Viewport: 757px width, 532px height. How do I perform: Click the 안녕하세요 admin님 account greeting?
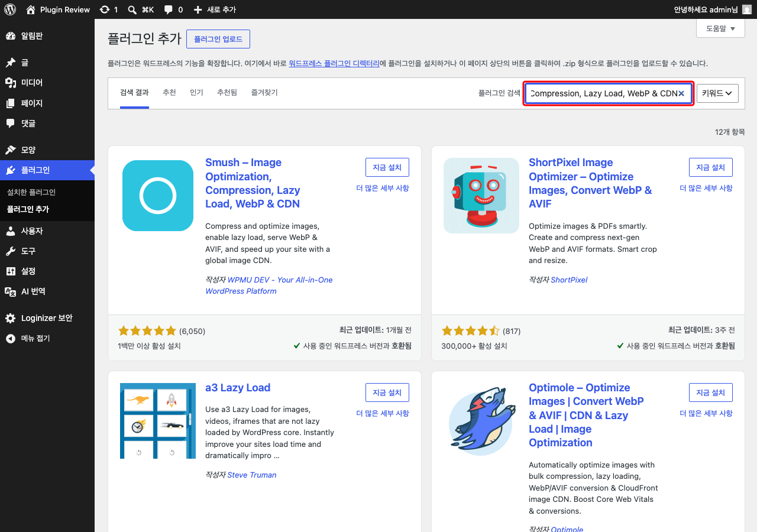pyautogui.click(x=706, y=9)
